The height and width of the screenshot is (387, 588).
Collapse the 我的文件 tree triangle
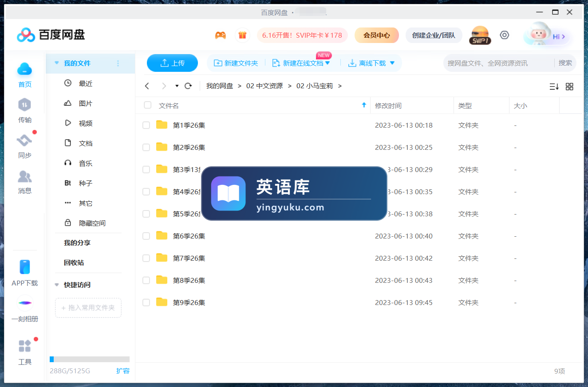pyautogui.click(x=56, y=63)
